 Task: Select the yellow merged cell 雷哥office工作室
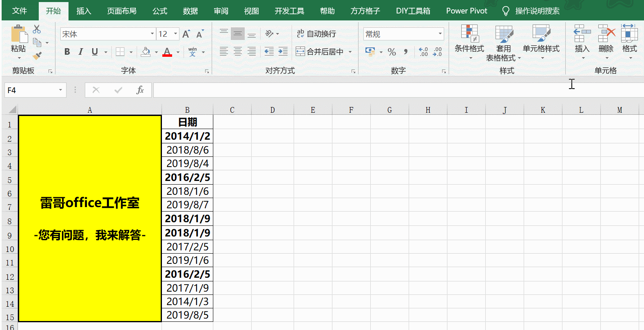(90, 219)
